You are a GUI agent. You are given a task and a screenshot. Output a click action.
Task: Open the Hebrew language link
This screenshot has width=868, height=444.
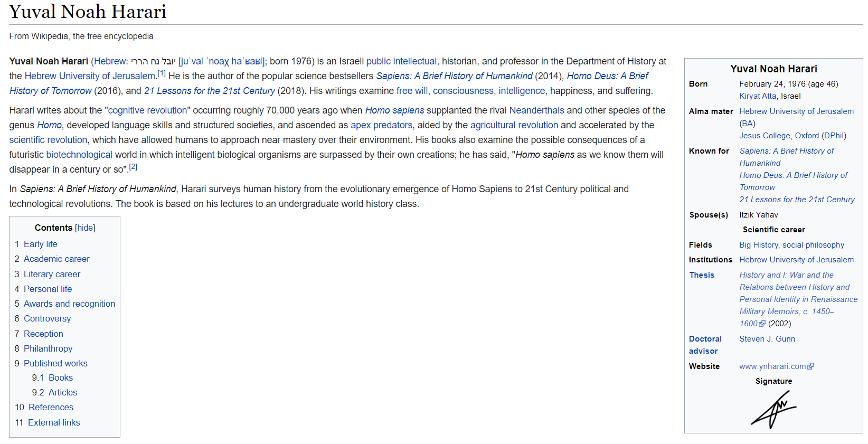(110, 61)
